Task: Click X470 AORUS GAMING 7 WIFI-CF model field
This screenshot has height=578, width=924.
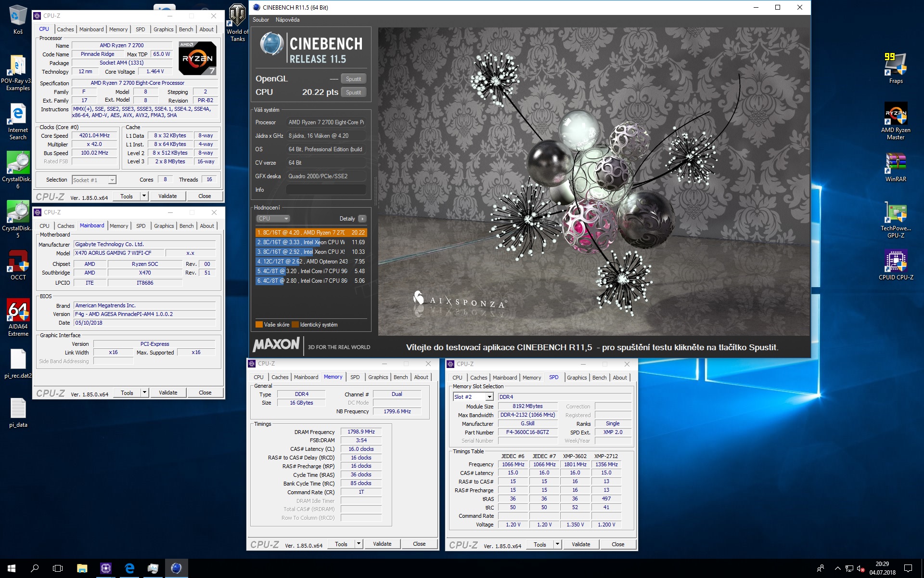Action: point(118,253)
